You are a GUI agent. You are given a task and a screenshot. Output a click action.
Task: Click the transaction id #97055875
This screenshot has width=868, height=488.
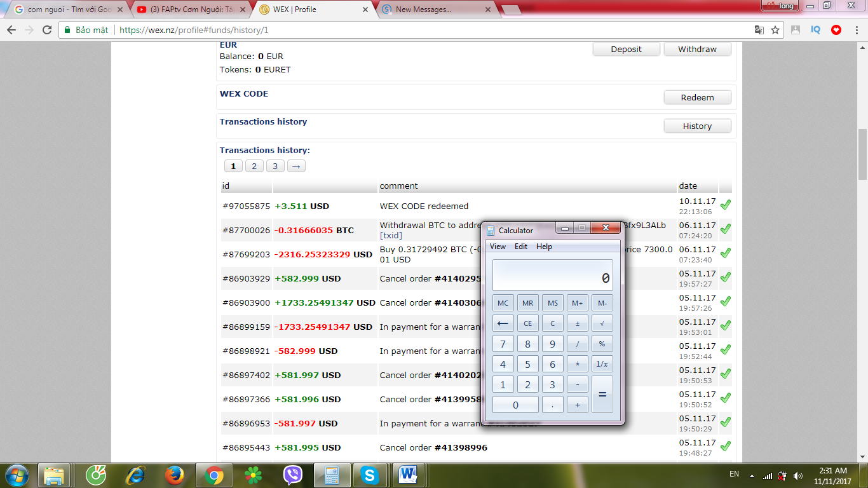pyautogui.click(x=247, y=207)
